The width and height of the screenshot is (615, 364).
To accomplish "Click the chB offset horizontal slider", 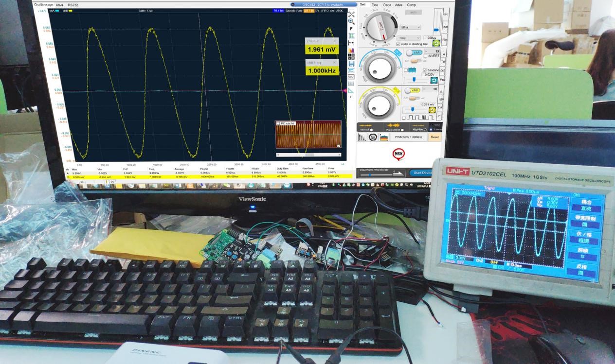I will point(415,110).
